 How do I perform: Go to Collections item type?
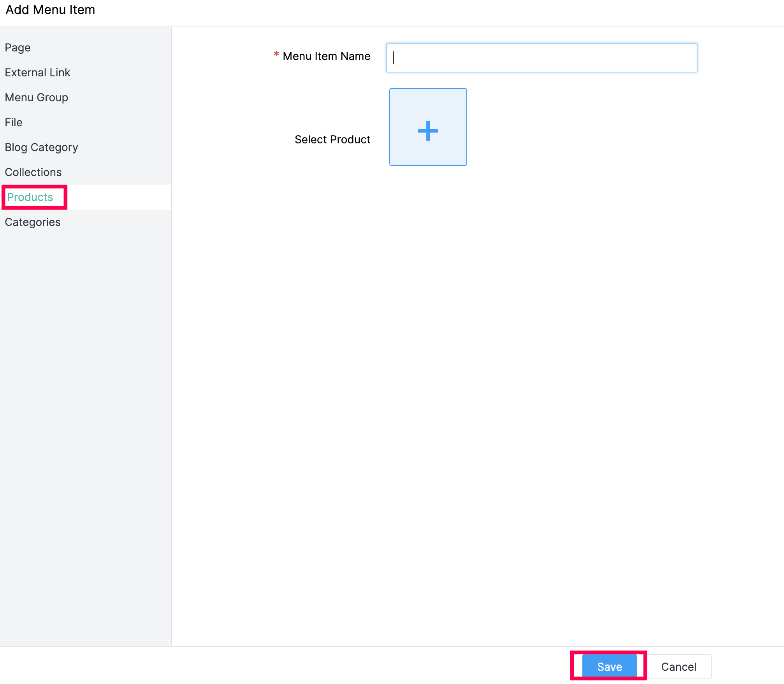pos(33,172)
